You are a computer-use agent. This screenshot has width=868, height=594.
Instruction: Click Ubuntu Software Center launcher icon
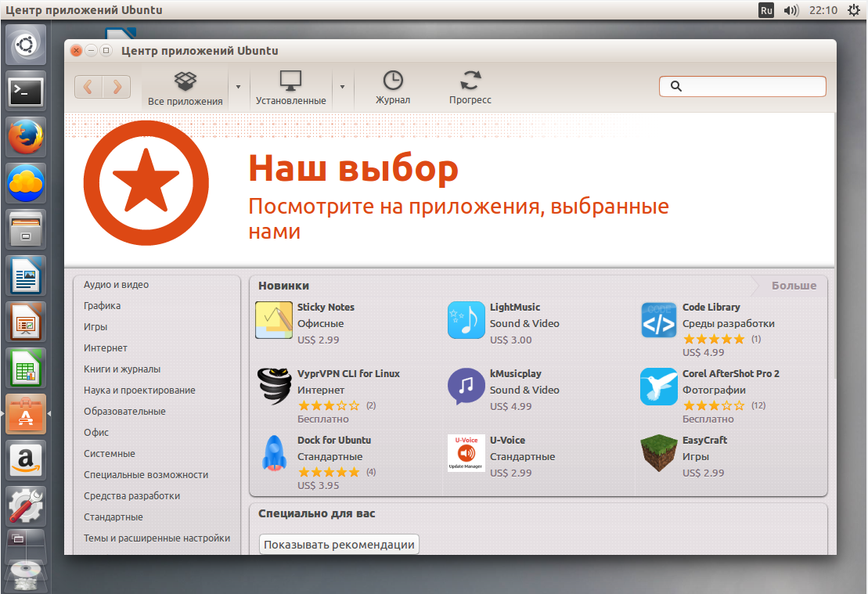tap(26, 414)
